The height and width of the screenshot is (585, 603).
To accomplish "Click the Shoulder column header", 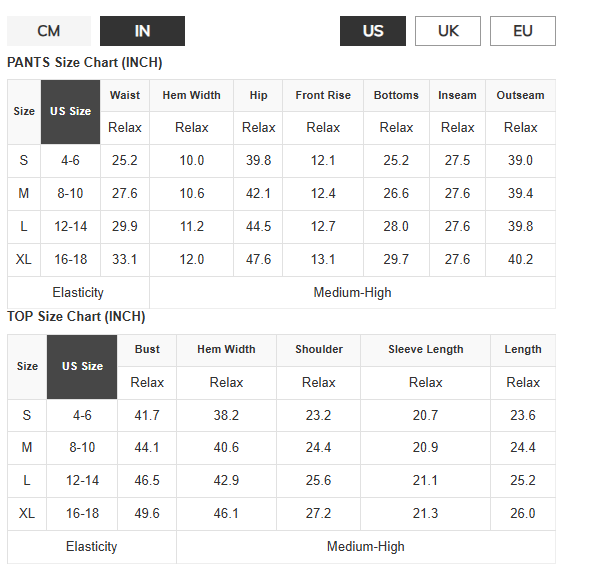I will [319, 349].
